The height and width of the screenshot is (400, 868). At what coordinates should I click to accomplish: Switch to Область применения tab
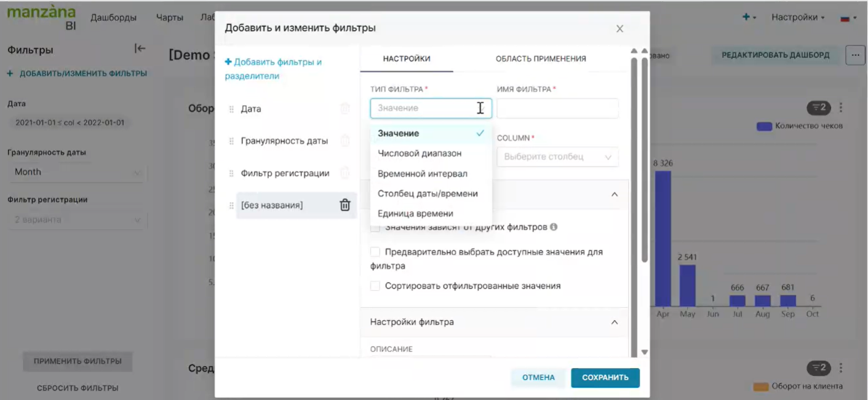541,59
